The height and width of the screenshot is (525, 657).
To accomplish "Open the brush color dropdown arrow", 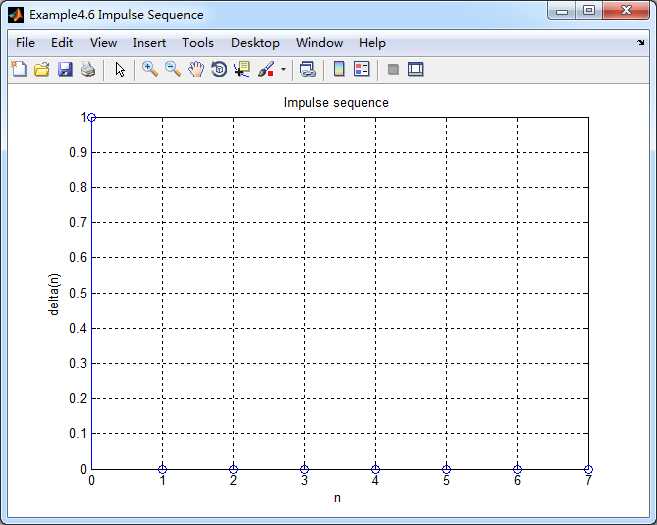I will point(284,69).
